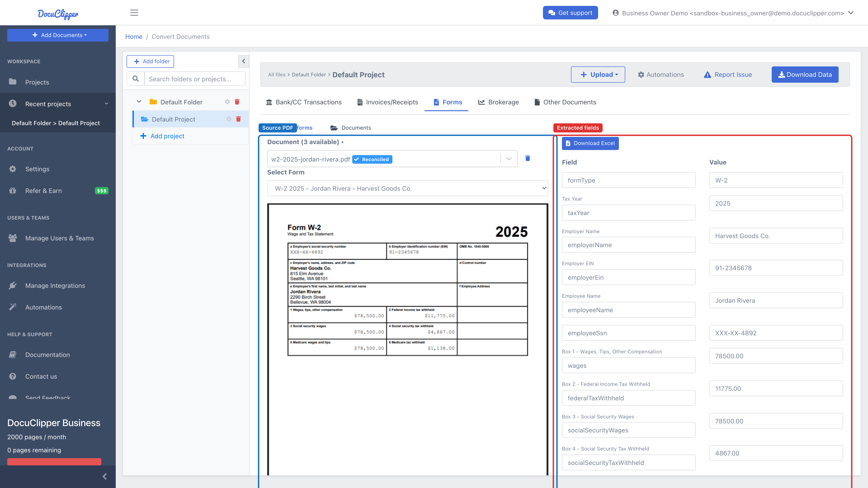Click the Box 4 value 4867.00

coord(776,453)
